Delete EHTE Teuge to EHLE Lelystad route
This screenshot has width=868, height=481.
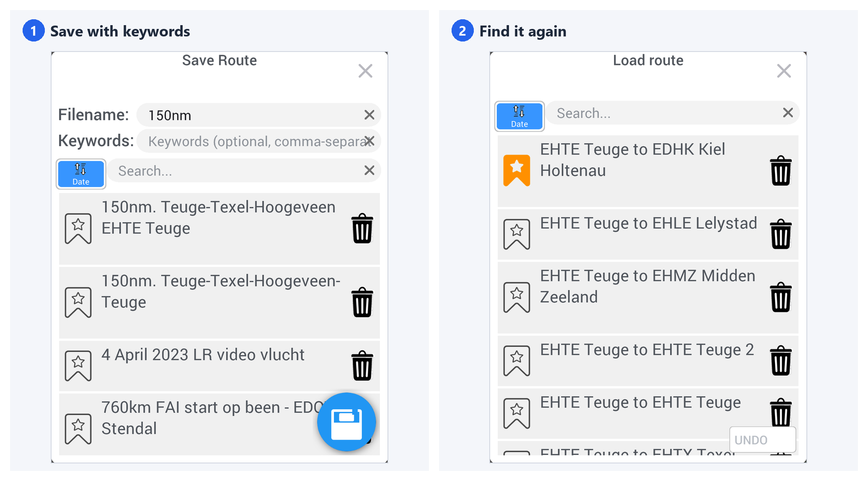[x=781, y=234]
